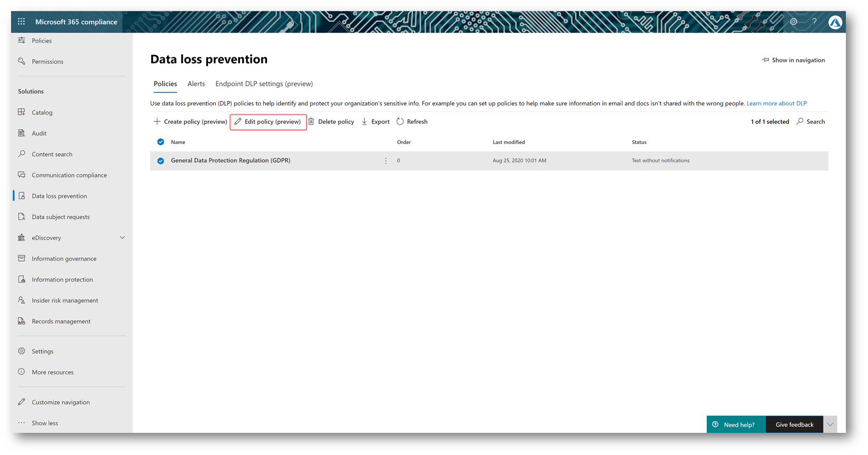This screenshot has height=455, width=868.
Task: Open Endpoint DLP settings (preview) tab
Action: (264, 84)
